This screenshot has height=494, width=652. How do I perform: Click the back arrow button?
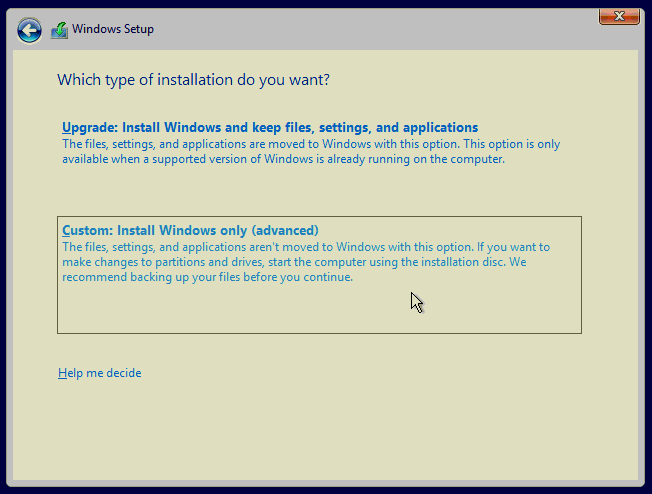pos(30,30)
